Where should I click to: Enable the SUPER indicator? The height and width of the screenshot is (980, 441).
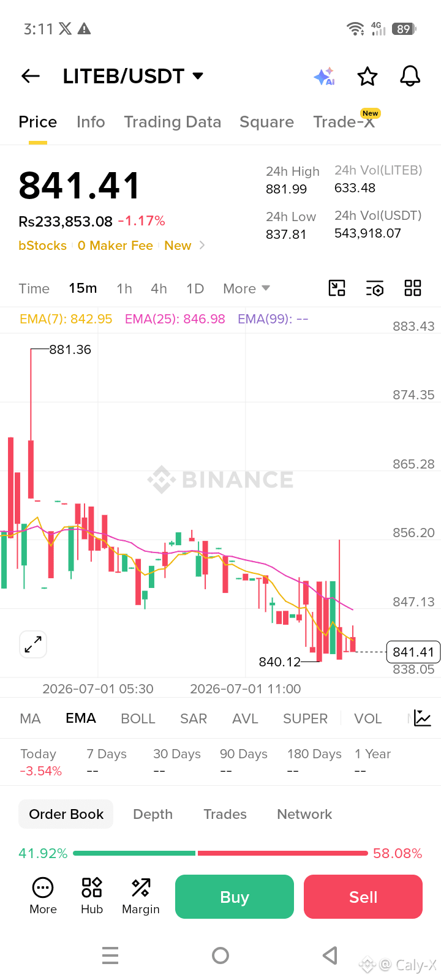click(x=305, y=718)
